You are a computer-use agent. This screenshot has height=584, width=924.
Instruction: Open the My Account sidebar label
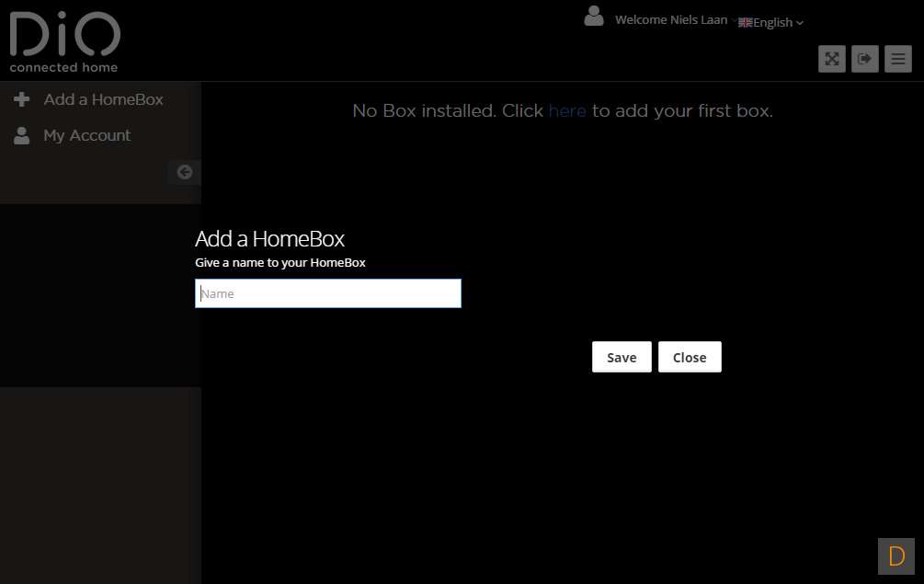point(87,136)
